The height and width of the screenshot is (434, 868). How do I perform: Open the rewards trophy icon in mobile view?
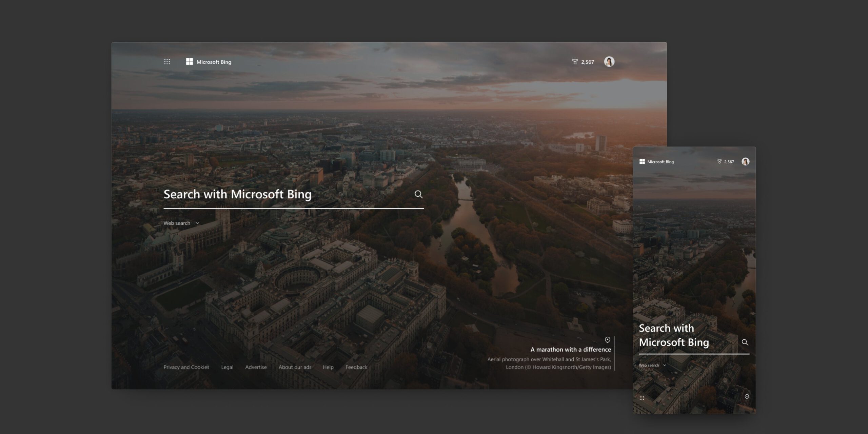pos(719,162)
